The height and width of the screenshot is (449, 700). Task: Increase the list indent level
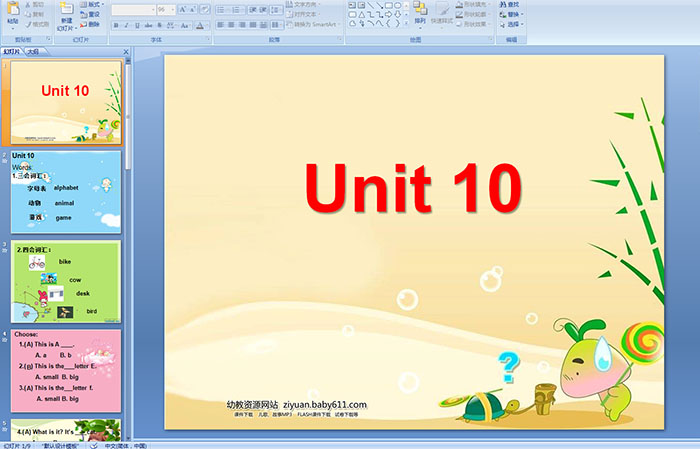click(263, 9)
